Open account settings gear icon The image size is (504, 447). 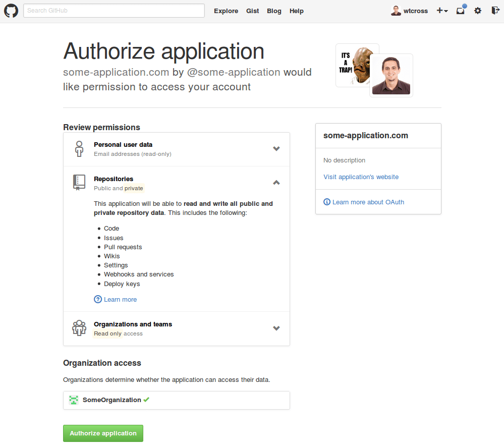tap(478, 11)
